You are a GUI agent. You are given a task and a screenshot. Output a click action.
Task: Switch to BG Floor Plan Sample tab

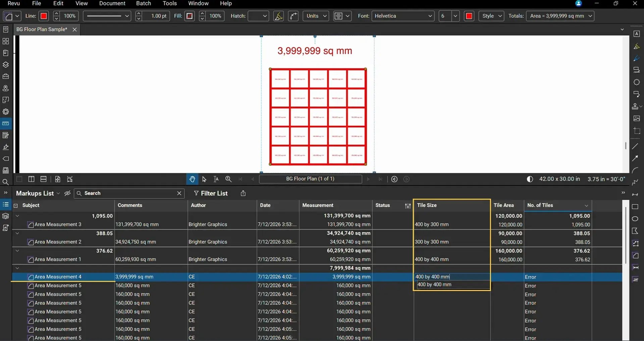tap(42, 30)
